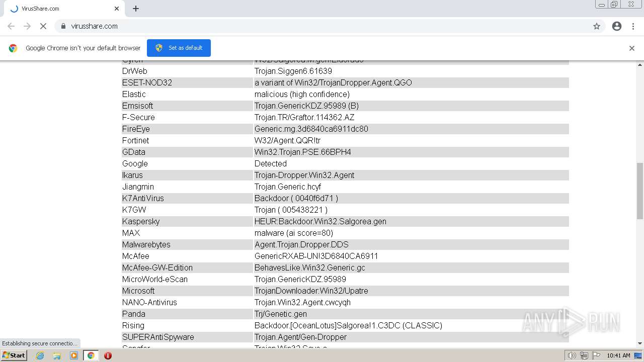The image size is (644, 362).
Task: Select Emsisoft vendor cell
Action: click(187, 106)
